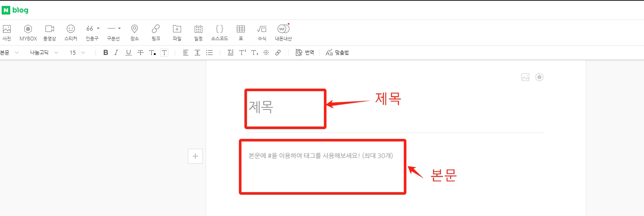Add a location with 장소 icon
This screenshot has height=216, width=644.
tap(134, 32)
